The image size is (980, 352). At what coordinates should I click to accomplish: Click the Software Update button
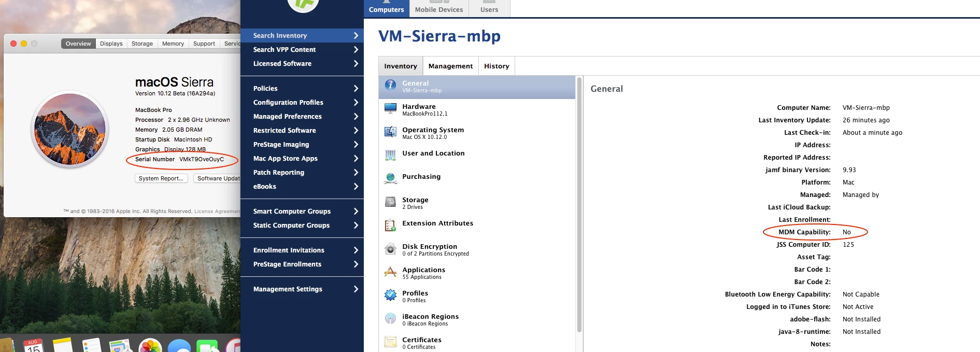tap(217, 178)
